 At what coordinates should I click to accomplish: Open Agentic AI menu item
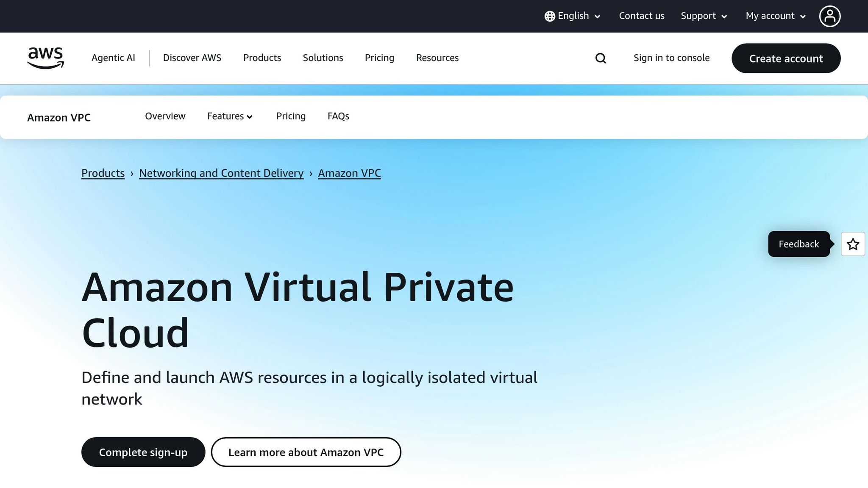[113, 58]
